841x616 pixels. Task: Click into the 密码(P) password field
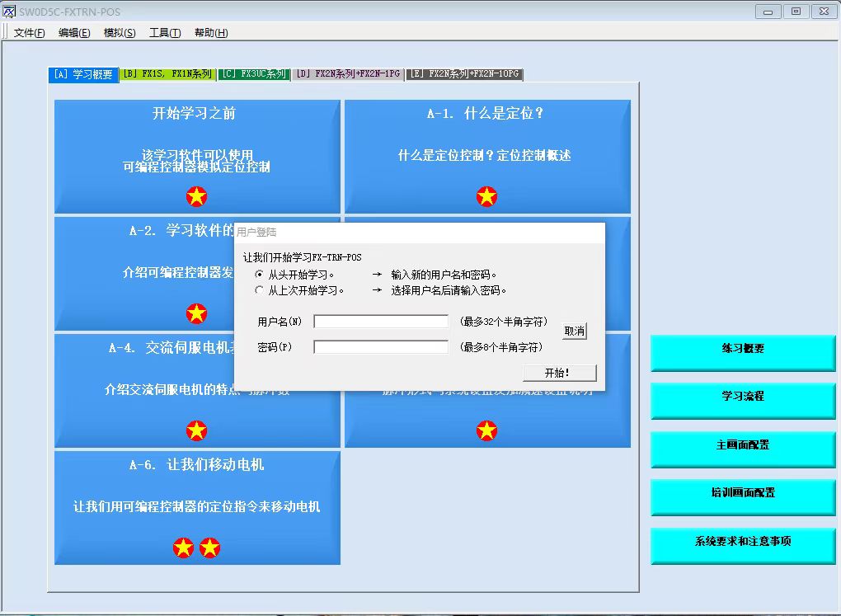tap(380, 347)
